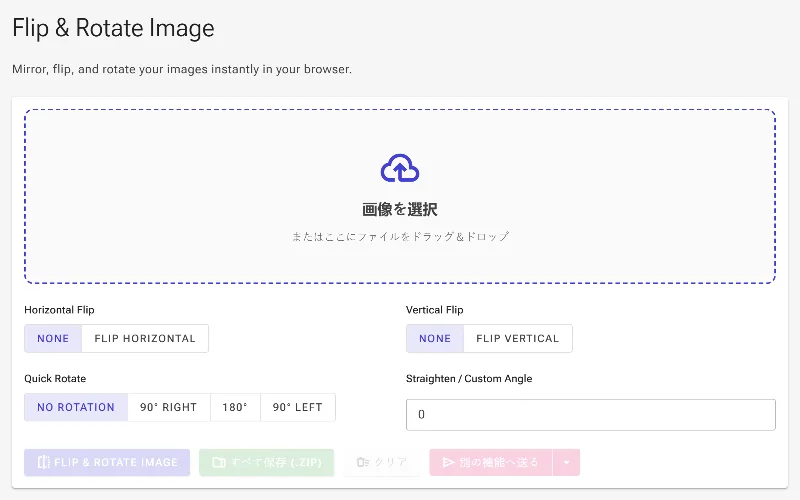
Task: Clear images with クリア button
Action: pyautogui.click(x=382, y=462)
